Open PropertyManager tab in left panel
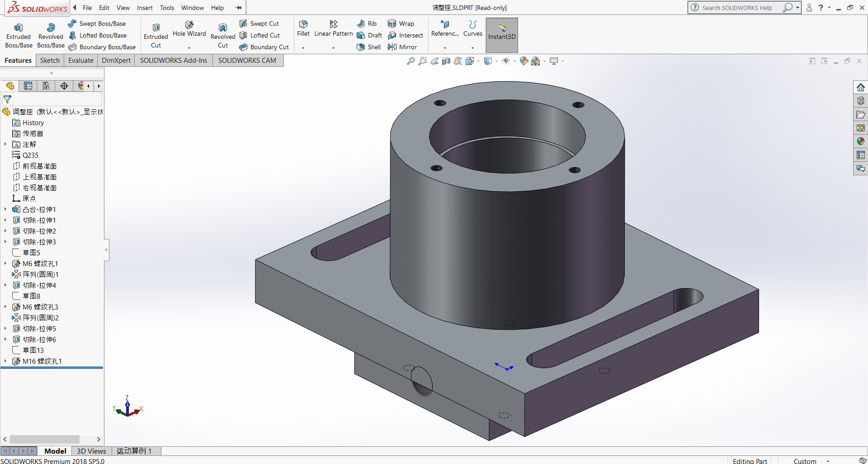 (x=28, y=86)
